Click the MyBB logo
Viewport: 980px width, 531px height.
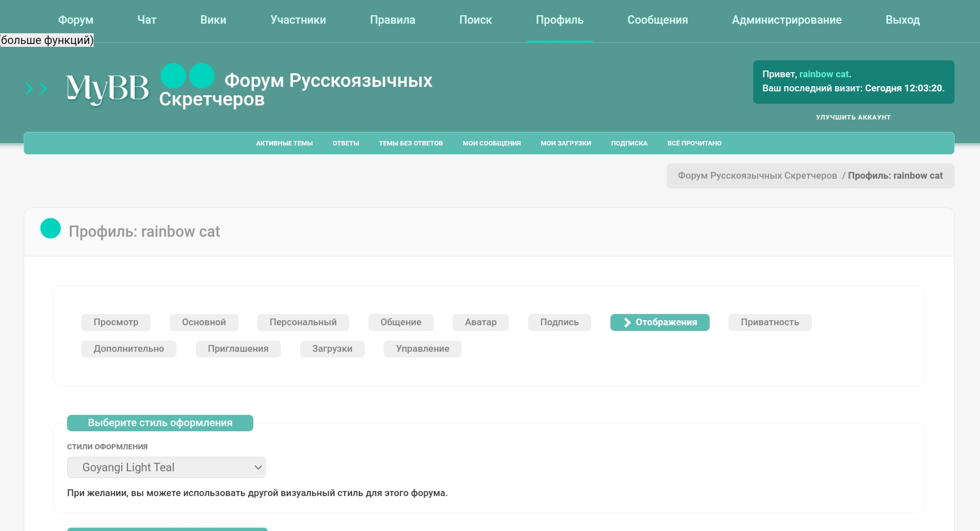107,88
